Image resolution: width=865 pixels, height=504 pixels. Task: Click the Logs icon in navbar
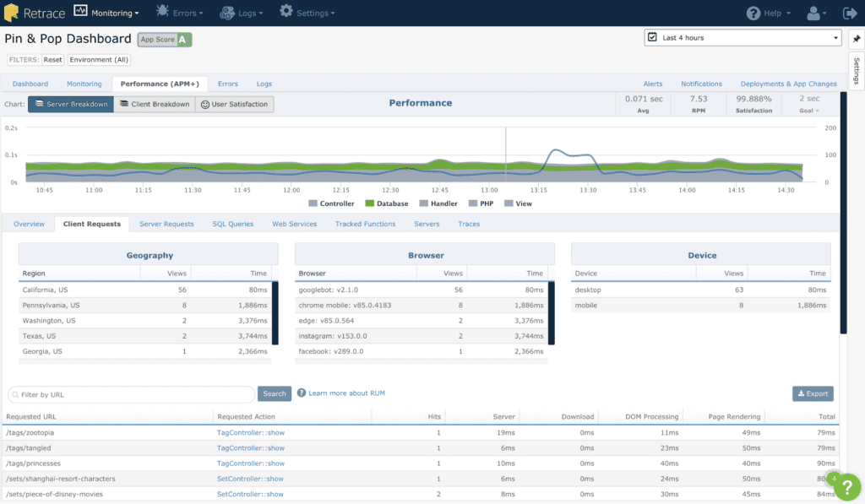[227, 13]
